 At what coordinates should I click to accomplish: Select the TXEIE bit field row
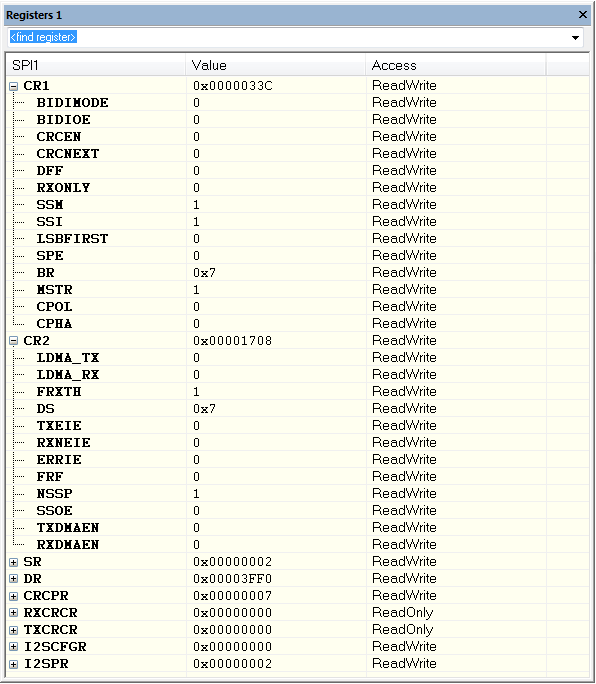tap(298, 426)
